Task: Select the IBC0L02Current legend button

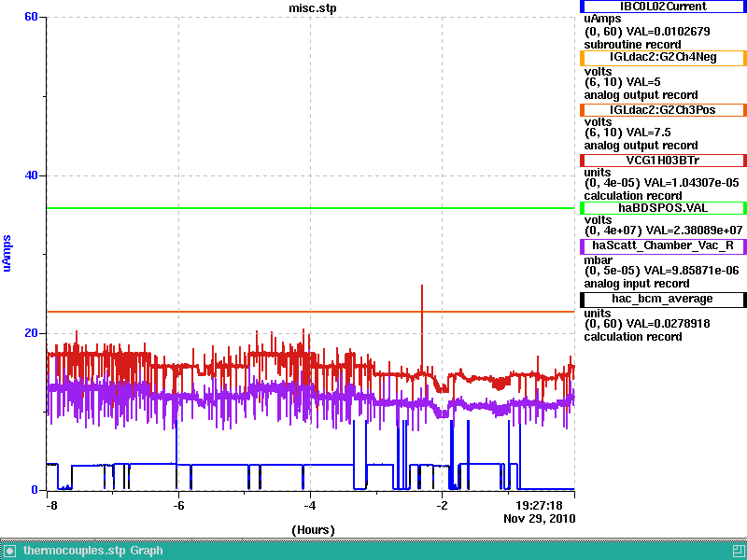Action: pos(663,7)
